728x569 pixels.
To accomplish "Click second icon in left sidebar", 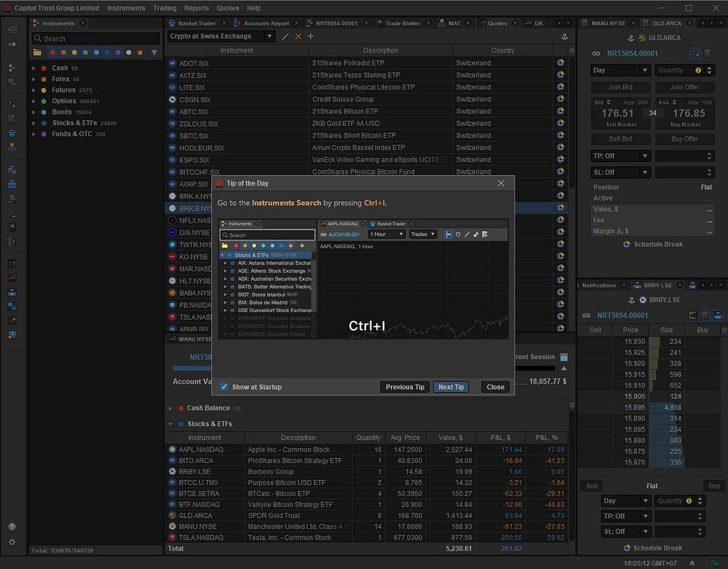I will click(13, 44).
